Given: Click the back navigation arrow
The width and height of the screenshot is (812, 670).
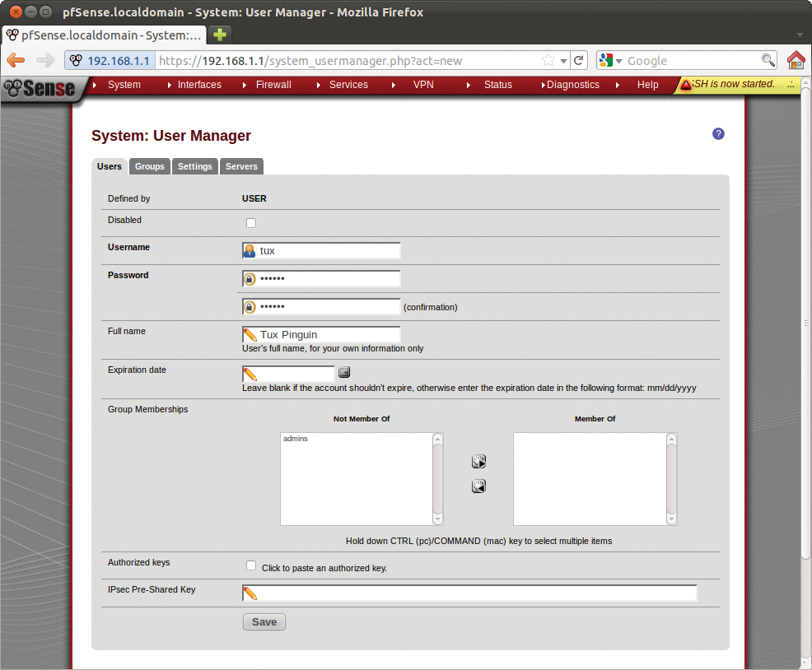Looking at the screenshot, I should pos(15,60).
